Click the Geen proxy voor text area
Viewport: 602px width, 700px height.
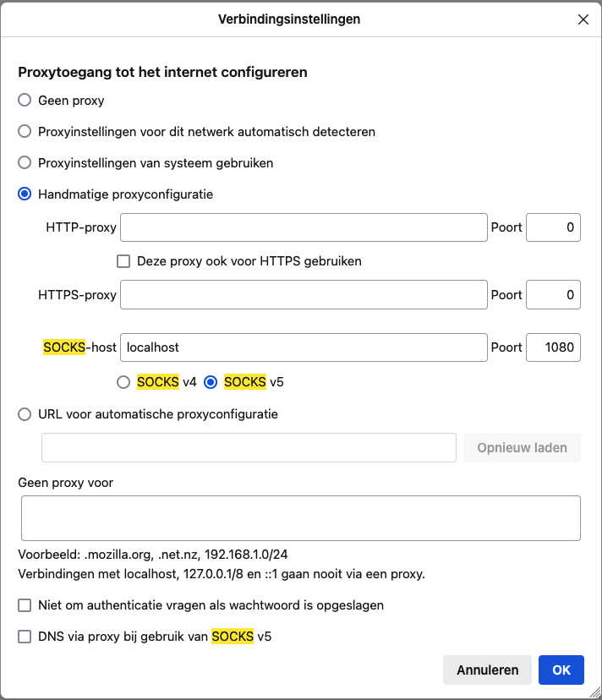(300, 518)
